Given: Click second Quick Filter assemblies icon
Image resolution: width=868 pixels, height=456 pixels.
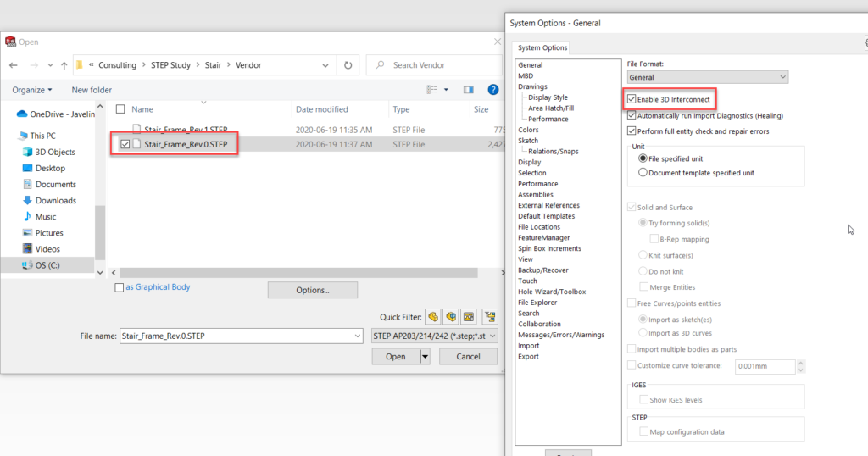Looking at the screenshot, I should coord(451,317).
